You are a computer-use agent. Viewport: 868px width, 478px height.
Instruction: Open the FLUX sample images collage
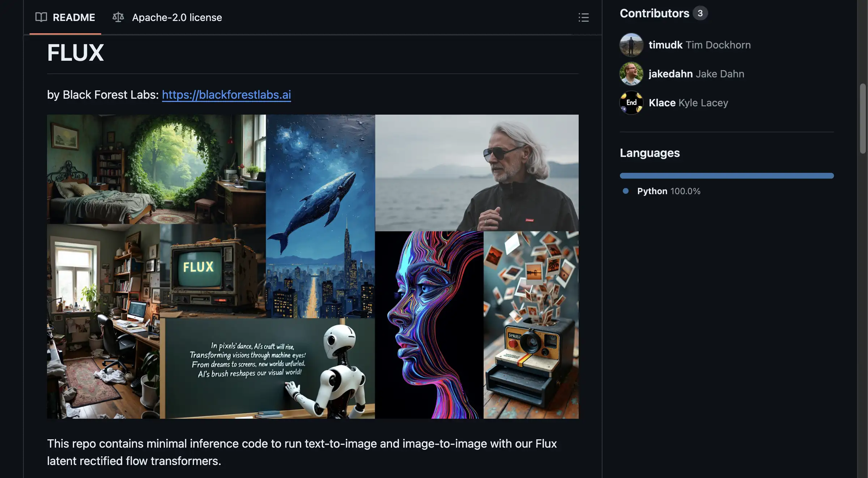coord(312,266)
